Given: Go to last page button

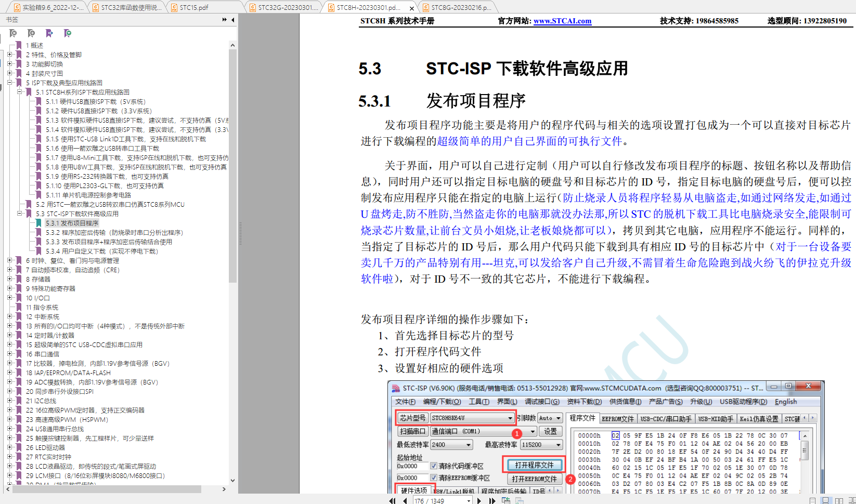Looking at the screenshot, I should point(491,500).
